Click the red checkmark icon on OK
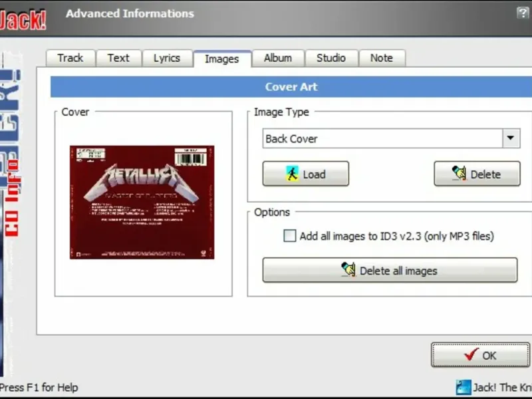Image resolution: width=532 pixels, height=399 pixels. point(471,354)
